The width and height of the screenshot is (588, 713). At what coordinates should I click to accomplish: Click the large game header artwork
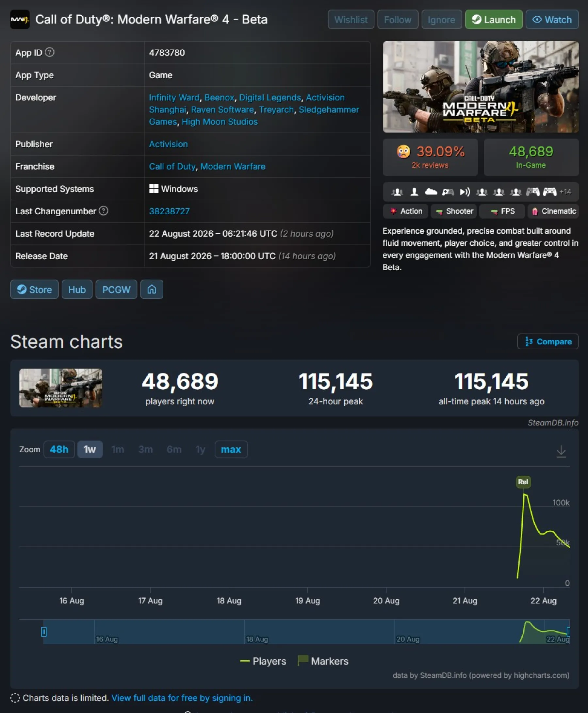click(x=481, y=87)
